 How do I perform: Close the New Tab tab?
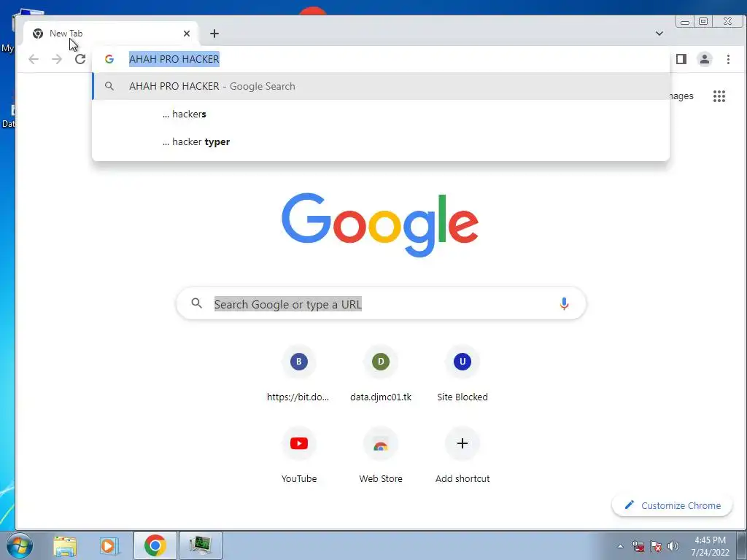pos(187,34)
